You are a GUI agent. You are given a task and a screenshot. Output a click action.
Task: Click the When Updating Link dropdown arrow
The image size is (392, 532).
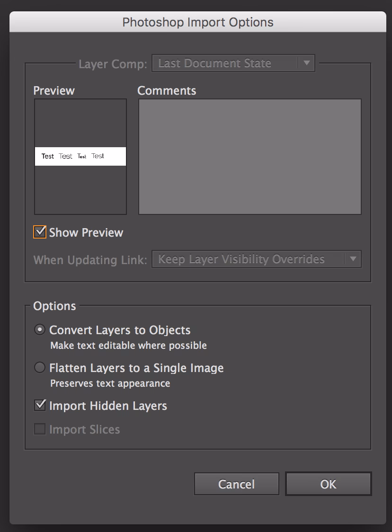tap(353, 259)
